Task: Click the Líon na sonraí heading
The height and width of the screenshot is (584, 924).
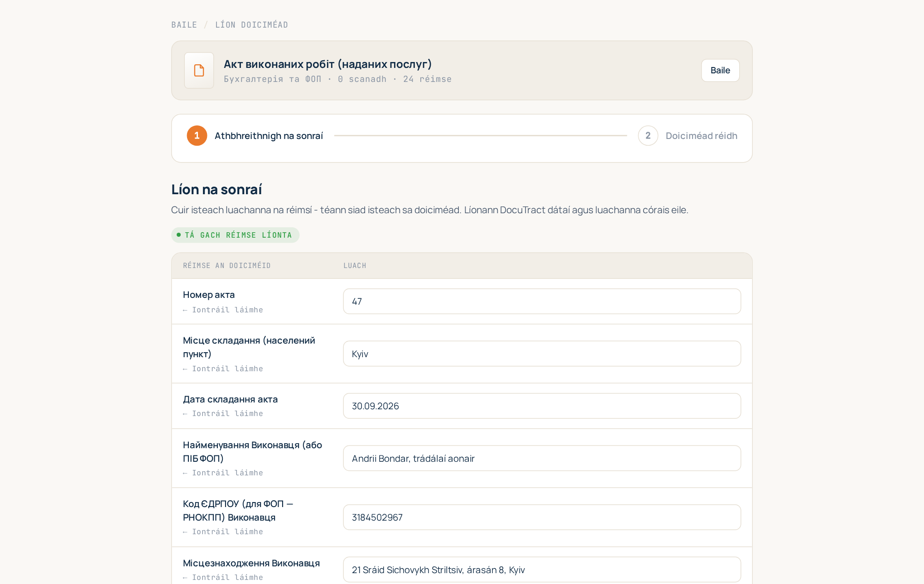Action: click(x=217, y=189)
